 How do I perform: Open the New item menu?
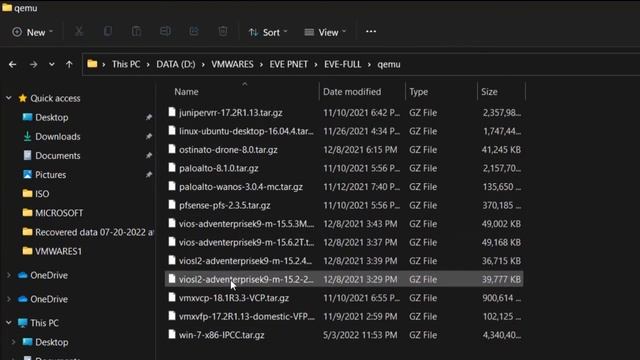tap(33, 32)
